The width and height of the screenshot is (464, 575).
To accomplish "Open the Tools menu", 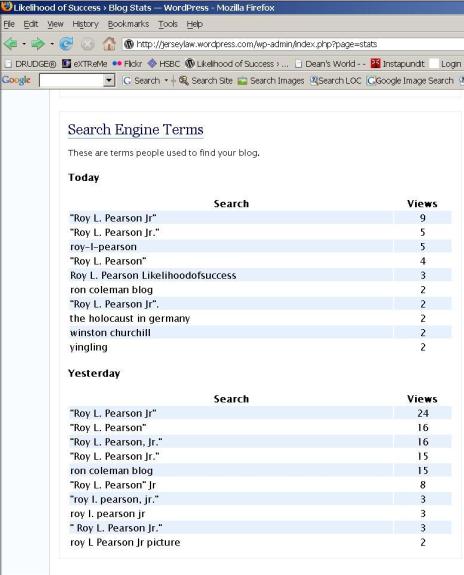I will point(168,24).
